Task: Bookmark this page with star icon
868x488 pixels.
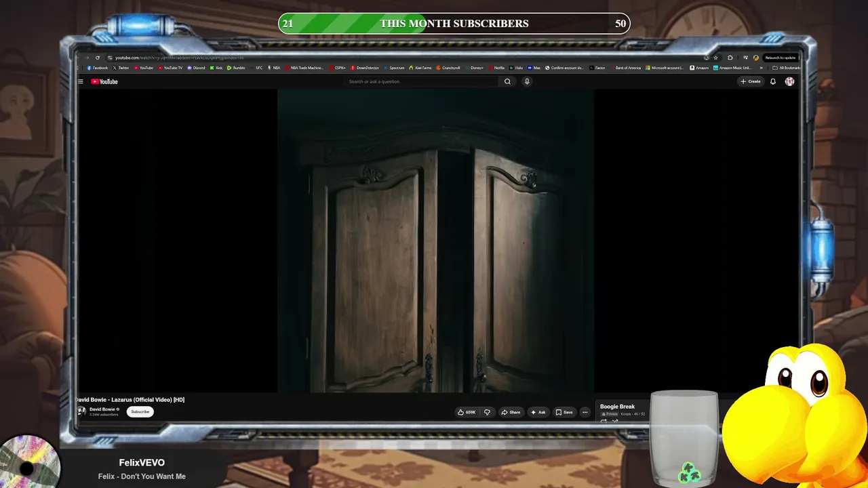Action: point(715,58)
